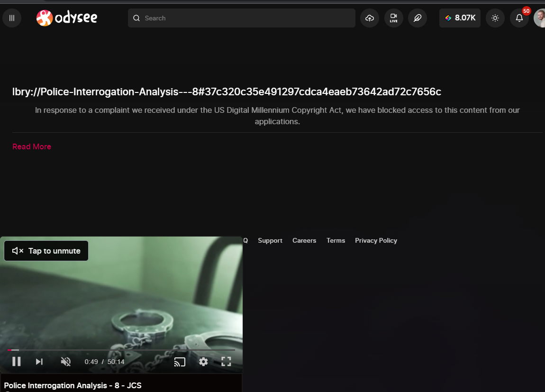Image resolution: width=545 pixels, height=392 pixels.
Task: Pause the playing video
Action: (x=16, y=361)
